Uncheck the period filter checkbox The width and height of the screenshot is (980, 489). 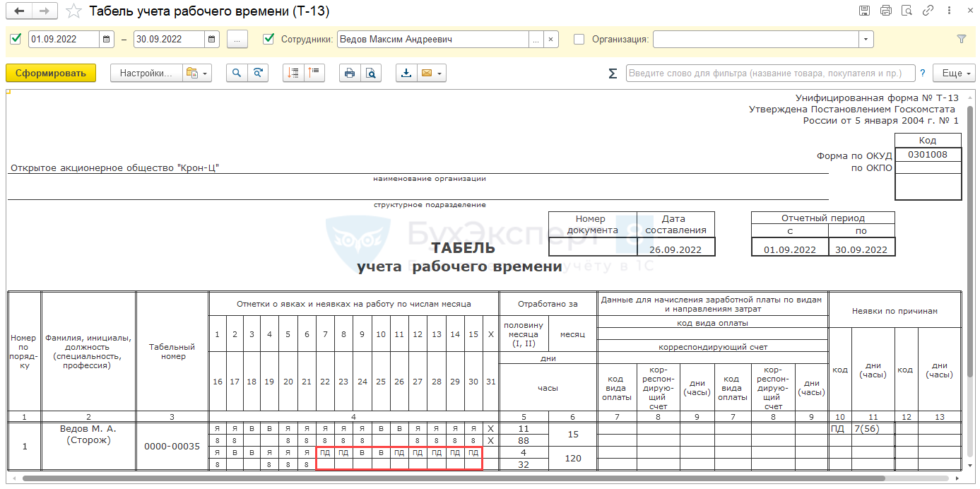click(16, 39)
